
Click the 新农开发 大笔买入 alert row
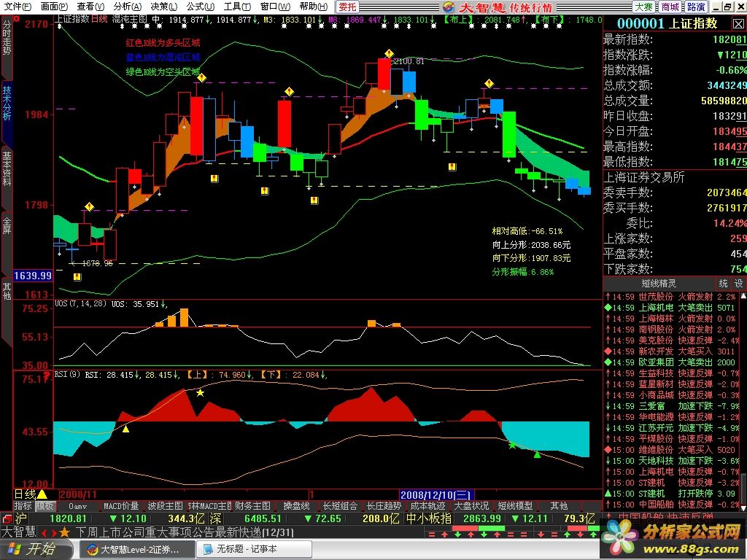pos(670,351)
